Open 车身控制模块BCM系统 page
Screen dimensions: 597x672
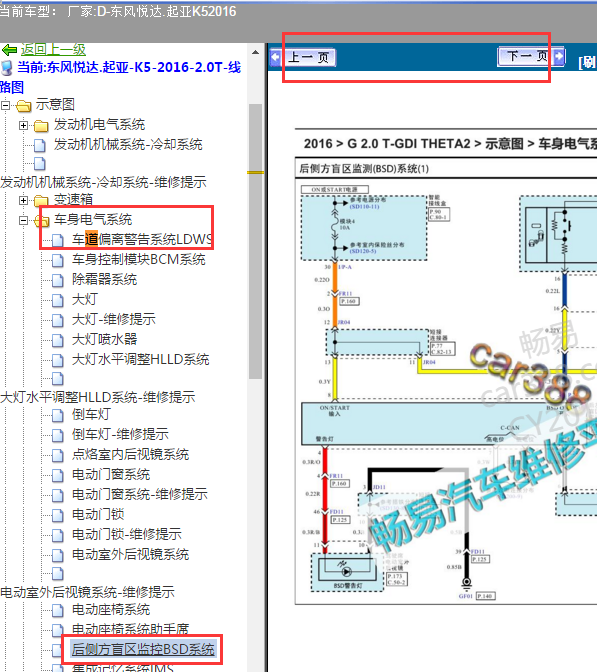click(138, 259)
